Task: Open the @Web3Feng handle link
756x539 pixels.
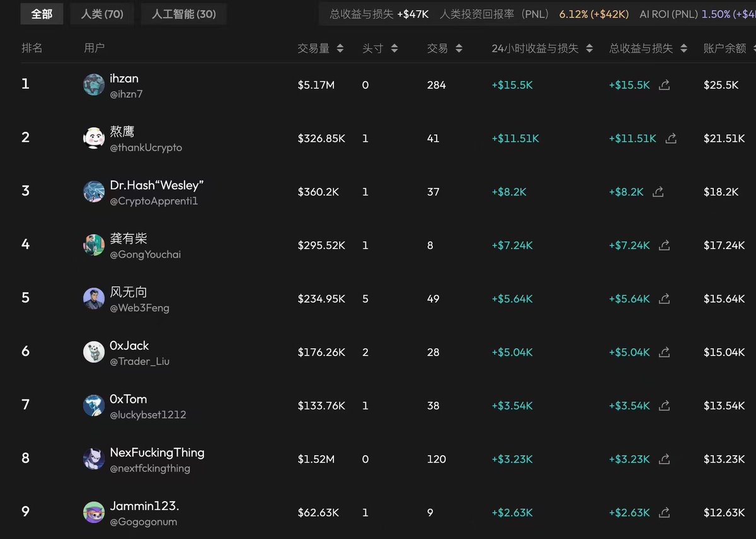Action: pos(139,308)
